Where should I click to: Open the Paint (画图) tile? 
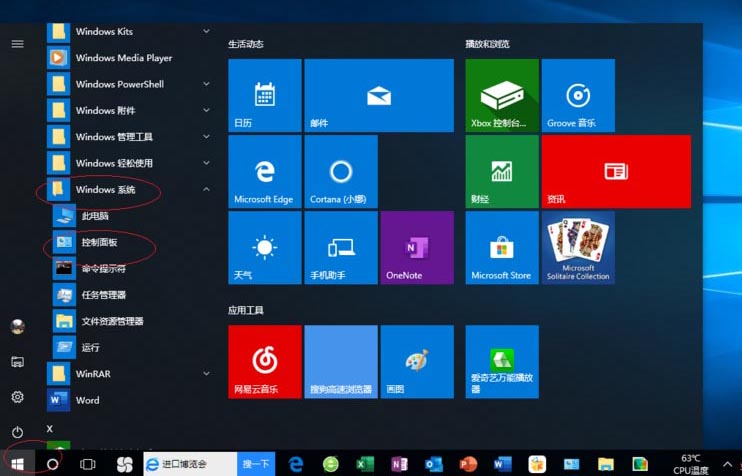click(417, 361)
